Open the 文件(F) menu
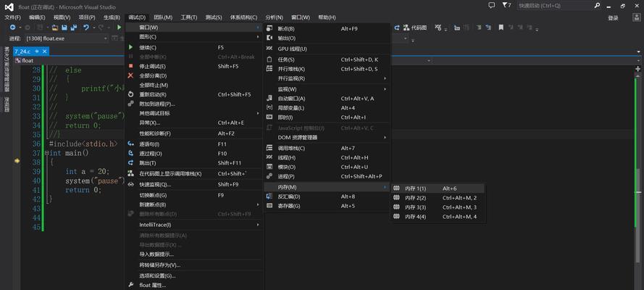The height and width of the screenshot is (290, 644). tap(12, 17)
